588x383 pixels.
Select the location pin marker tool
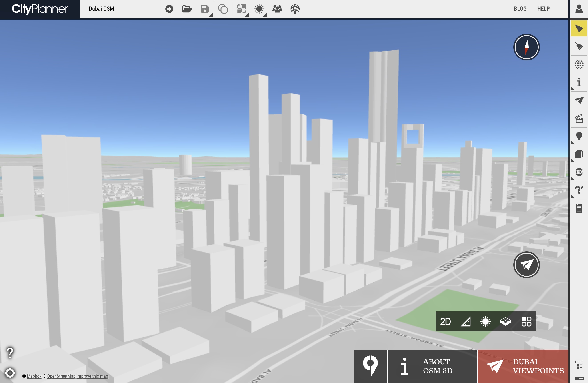(579, 136)
